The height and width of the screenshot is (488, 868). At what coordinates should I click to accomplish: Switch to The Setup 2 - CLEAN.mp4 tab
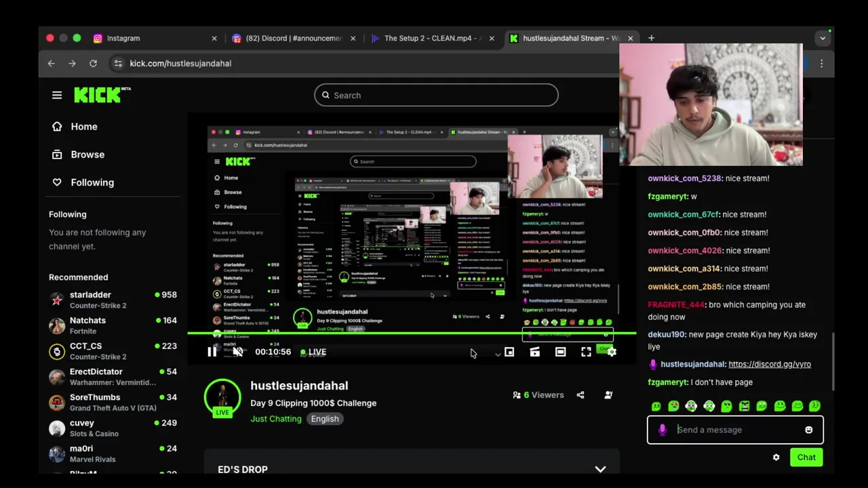(x=431, y=39)
